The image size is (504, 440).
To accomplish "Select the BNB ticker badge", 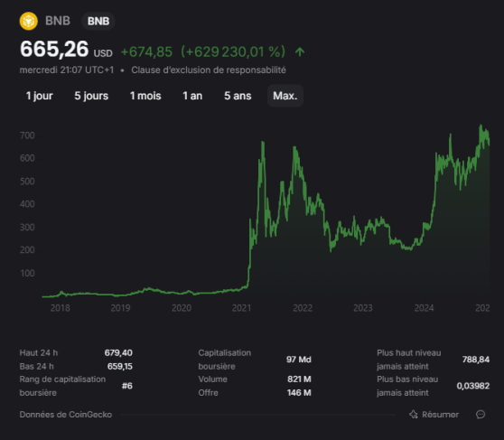I will click(98, 21).
